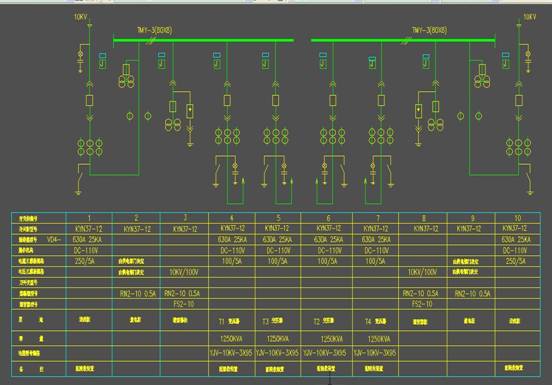The image size is (552, 385).
Task: Select column header number 6 in table
Action: tap(328, 218)
